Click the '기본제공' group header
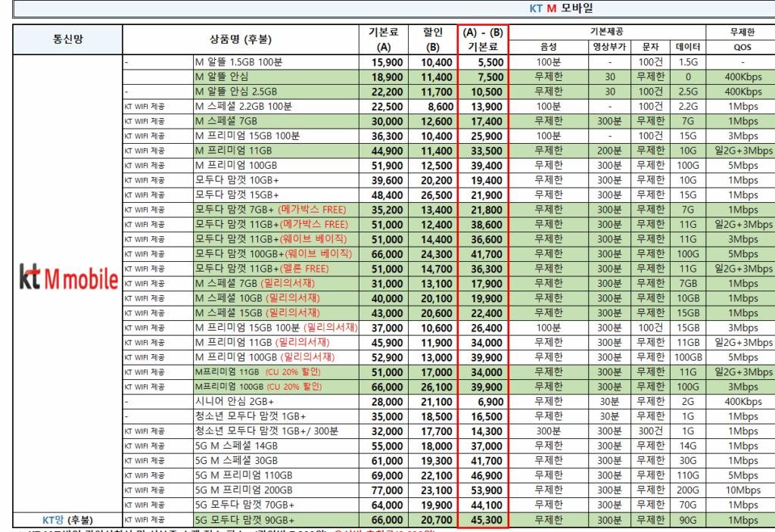Image resolution: width=775 pixels, height=532 pixels. click(x=606, y=32)
